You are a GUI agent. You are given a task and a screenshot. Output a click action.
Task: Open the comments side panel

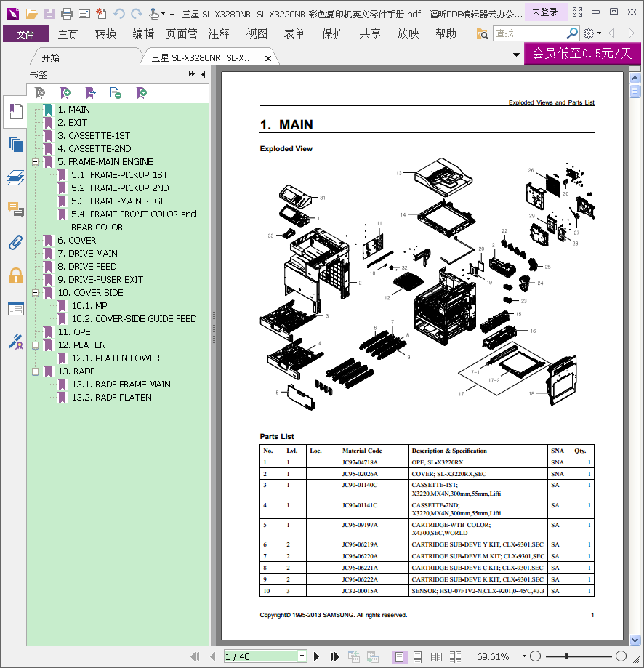tap(16, 209)
